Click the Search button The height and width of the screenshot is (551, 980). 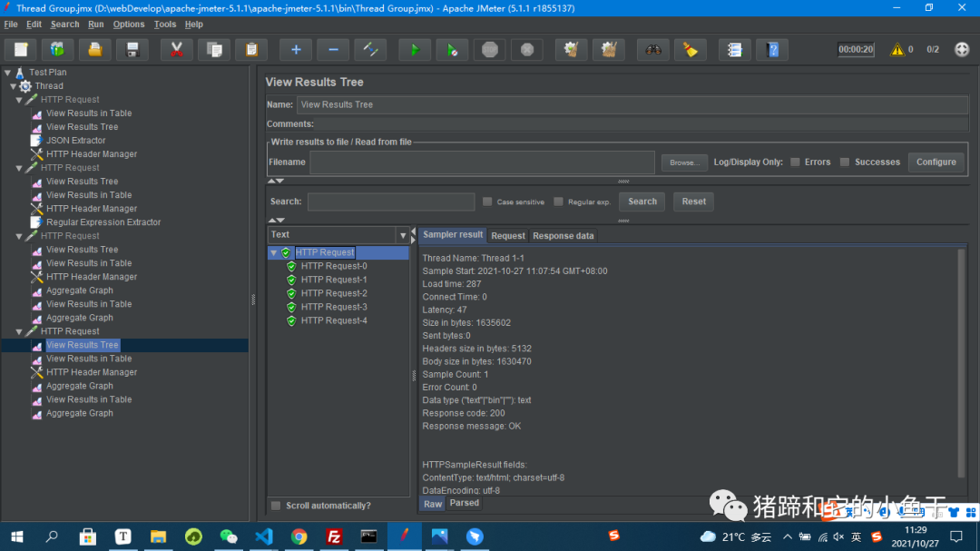click(642, 202)
